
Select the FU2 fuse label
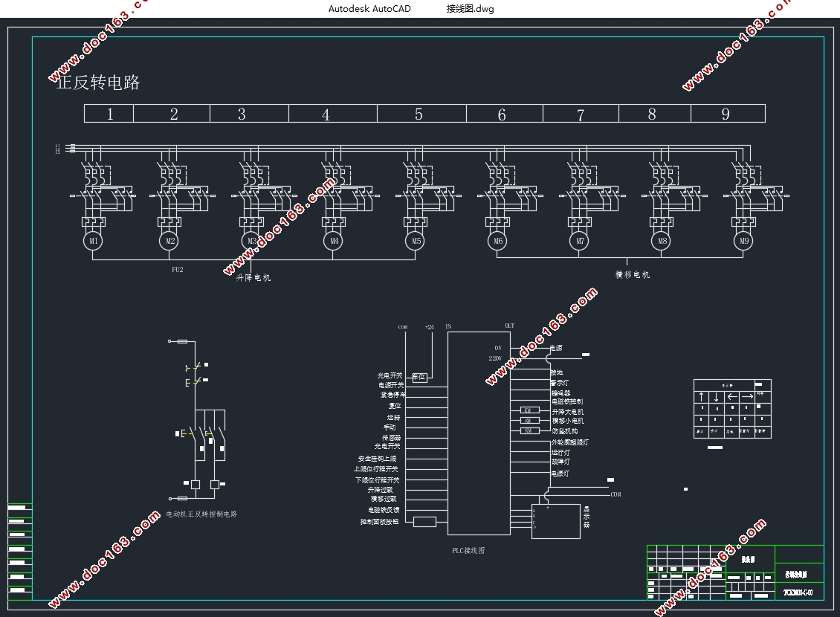click(x=177, y=269)
